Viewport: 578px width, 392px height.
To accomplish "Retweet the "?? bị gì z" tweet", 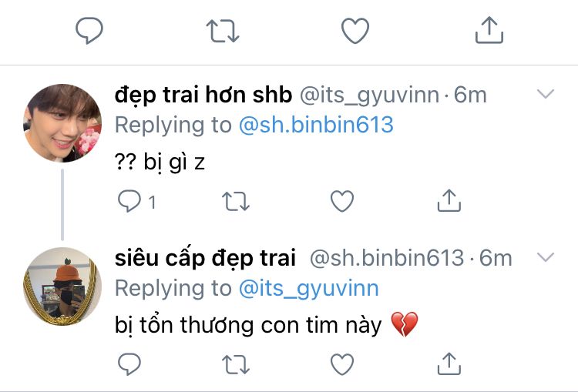I will [x=236, y=201].
